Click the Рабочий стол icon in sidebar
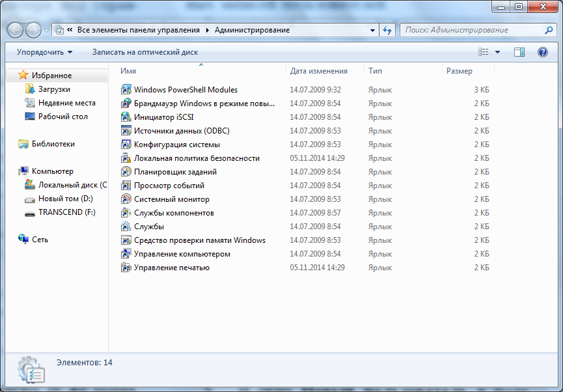 point(30,116)
